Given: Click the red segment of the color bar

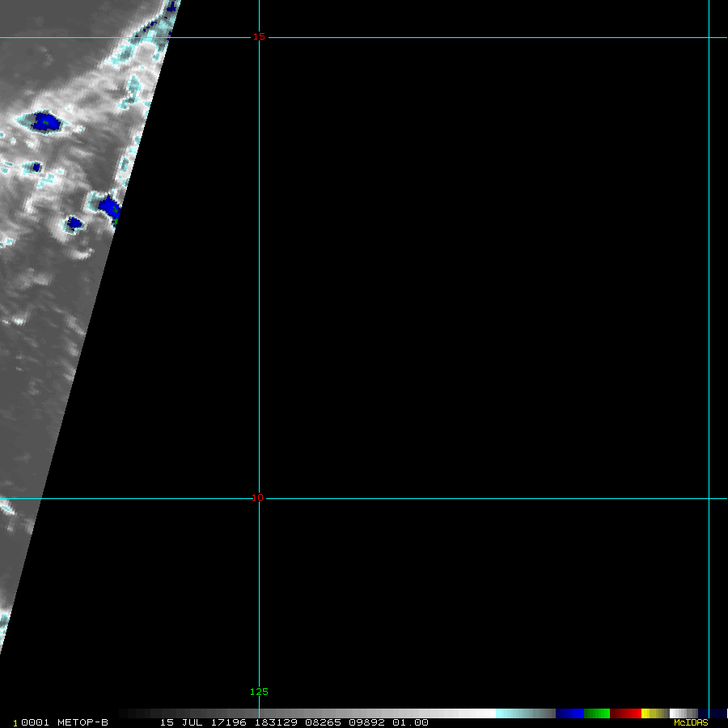Looking at the screenshot, I should click(x=625, y=713).
